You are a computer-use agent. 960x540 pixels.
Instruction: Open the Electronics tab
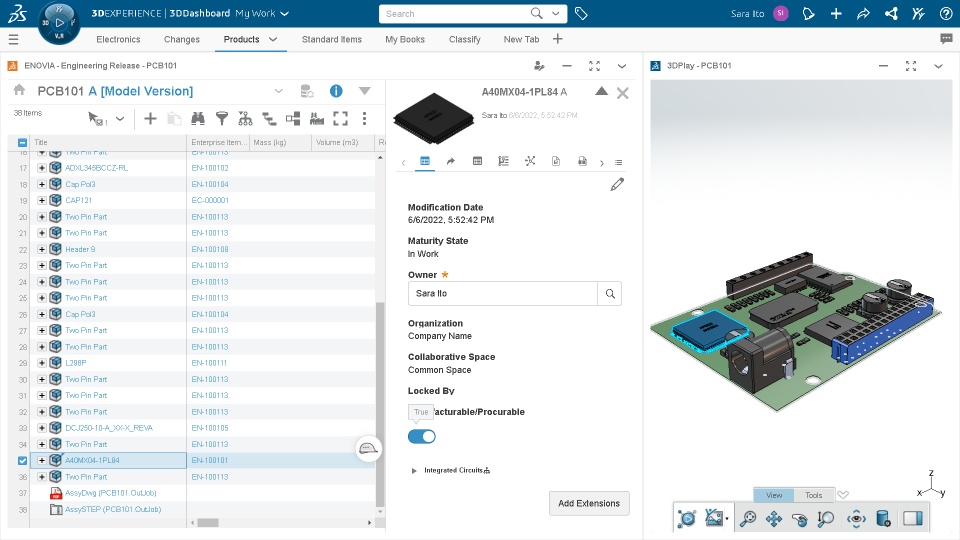tap(118, 39)
